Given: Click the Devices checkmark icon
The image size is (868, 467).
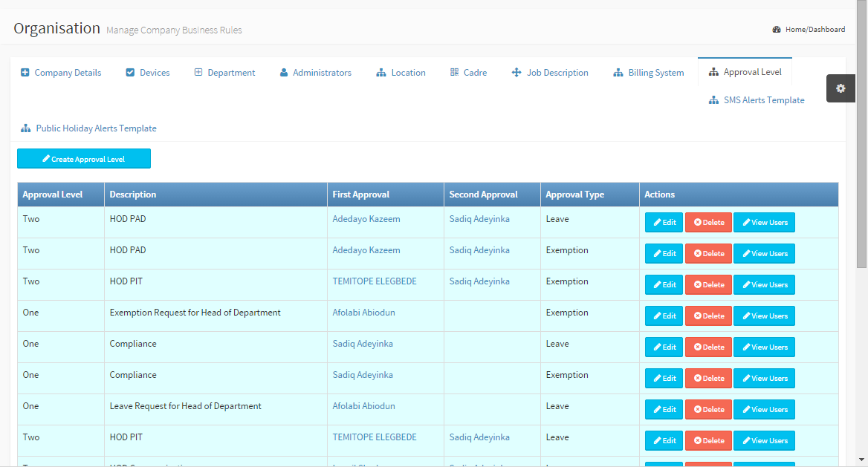Looking at the screenshot, I should [130, 73].
